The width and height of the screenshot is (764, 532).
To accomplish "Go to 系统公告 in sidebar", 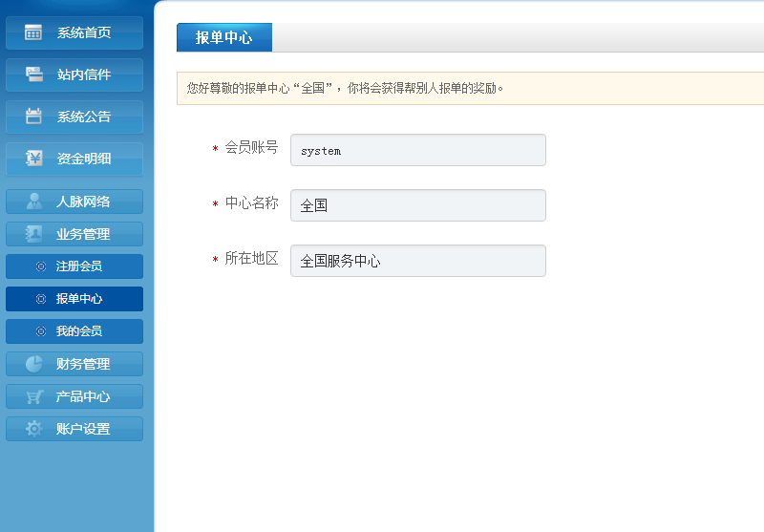I will point(74,117).
